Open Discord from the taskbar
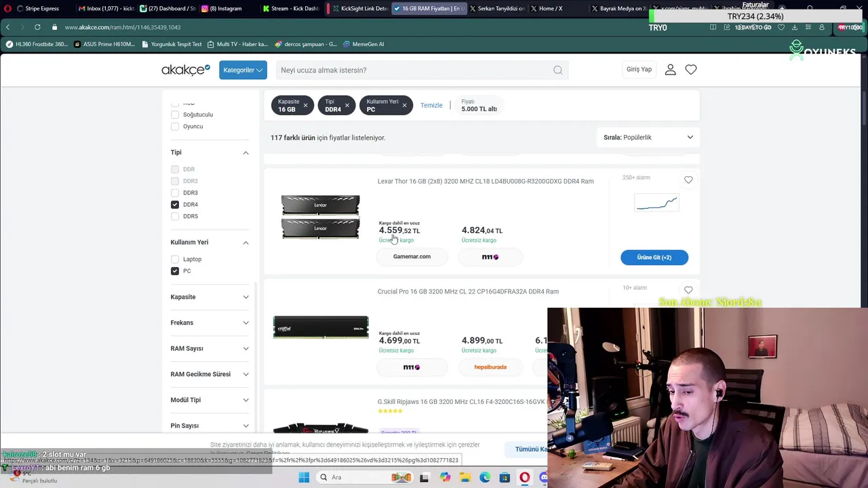 click(x=544, y=477)
